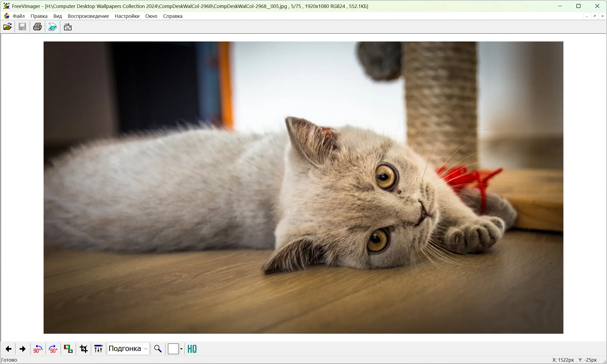This screenshot has width=607, height=364.
Task: Click the open file folder icon
Action: click(7, 27)
